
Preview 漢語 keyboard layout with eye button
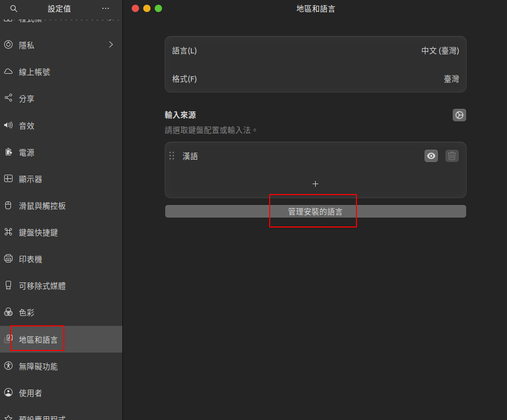click(431, 156)
